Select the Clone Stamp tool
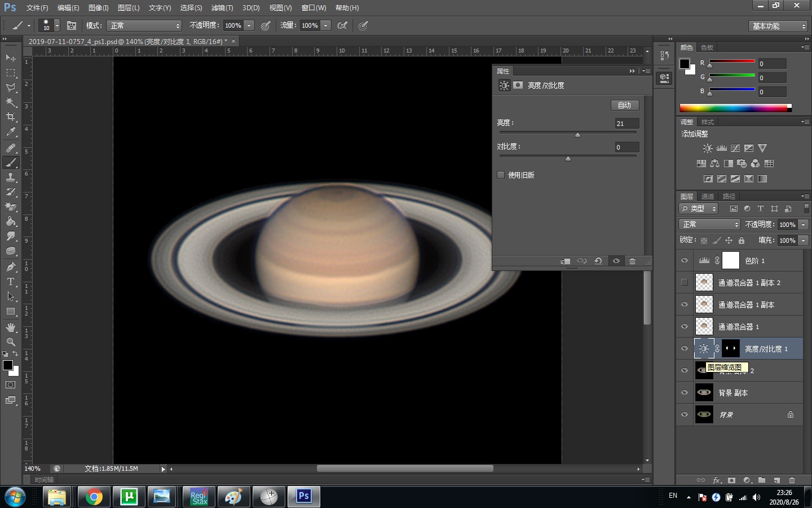812x508 pixels. (11, 177)
